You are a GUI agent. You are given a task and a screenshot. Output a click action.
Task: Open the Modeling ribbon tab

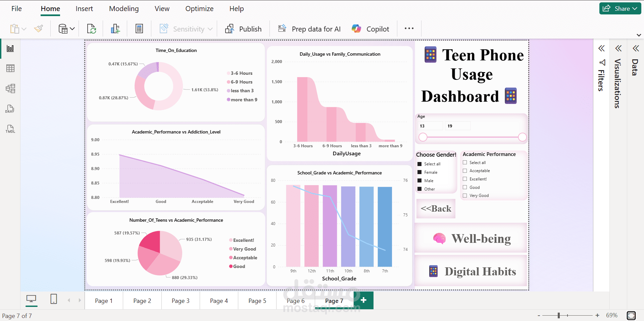click(124, 9)
